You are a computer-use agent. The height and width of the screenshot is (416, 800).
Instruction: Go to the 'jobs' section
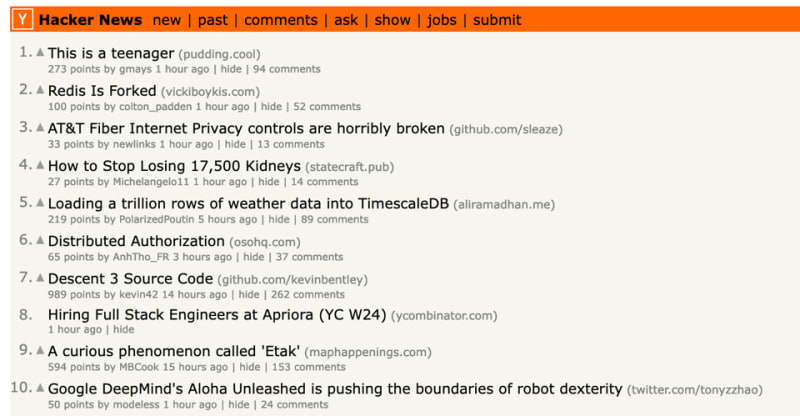coord(442,20)
